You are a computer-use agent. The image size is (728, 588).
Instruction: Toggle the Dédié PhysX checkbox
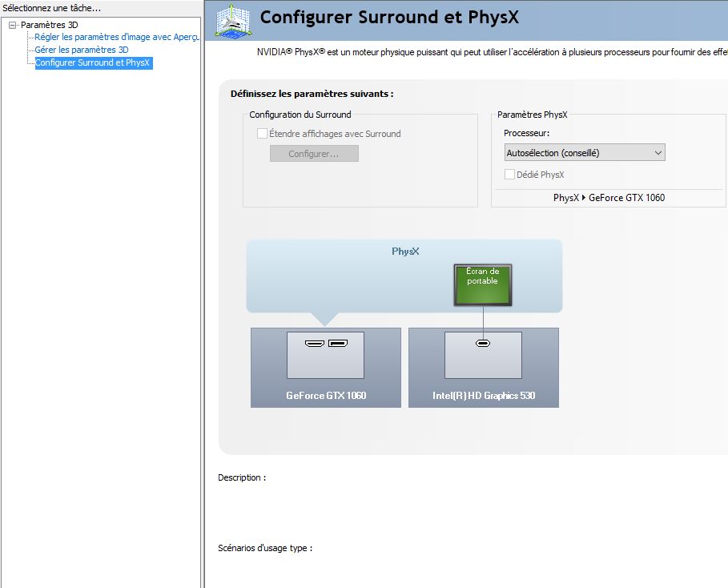click(x=509, y=174)
